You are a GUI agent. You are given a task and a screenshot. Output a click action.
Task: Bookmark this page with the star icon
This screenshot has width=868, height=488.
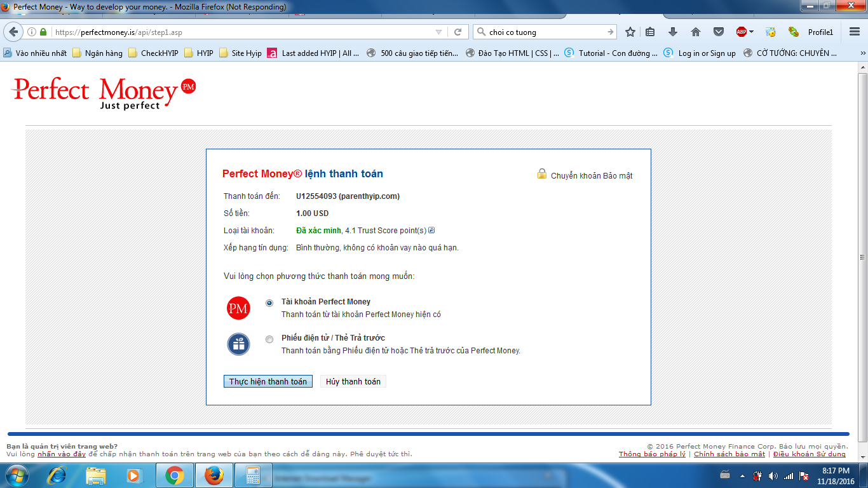click(x=630, y=32)
